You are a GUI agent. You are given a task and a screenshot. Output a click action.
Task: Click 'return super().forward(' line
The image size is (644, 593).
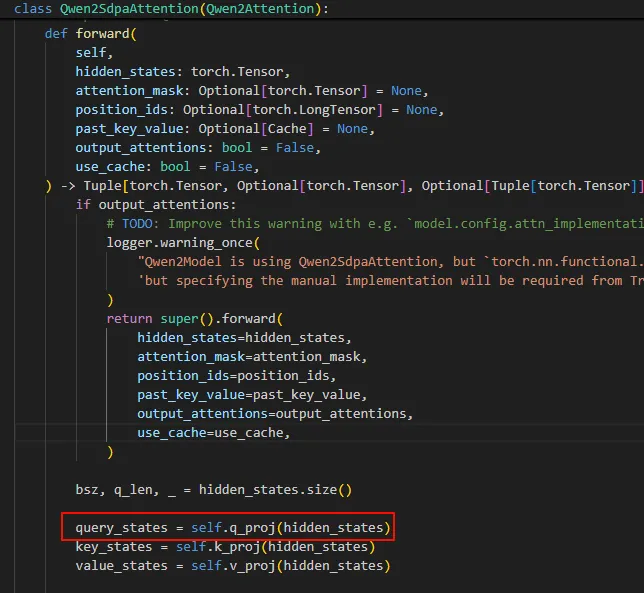[x=195, y=319]
